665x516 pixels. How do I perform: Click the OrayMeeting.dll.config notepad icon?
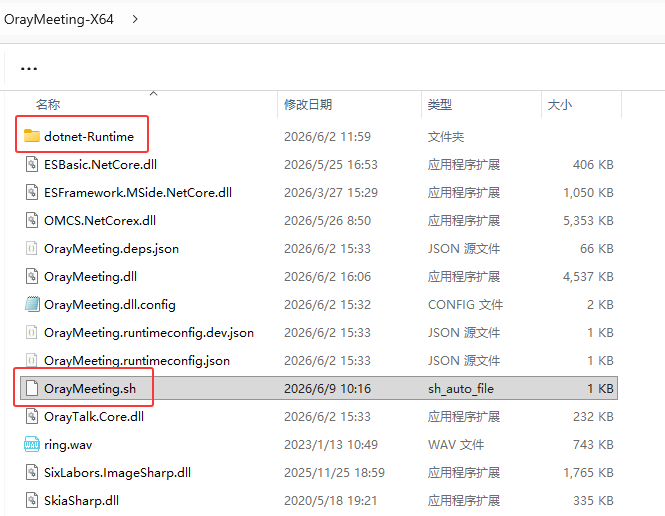(x=32, y=304)
